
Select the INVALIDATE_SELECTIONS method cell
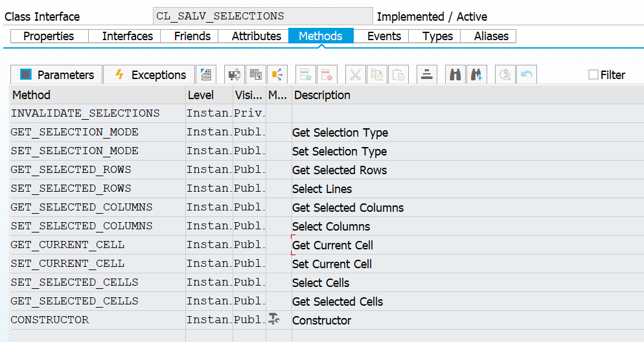coord(98,113)
